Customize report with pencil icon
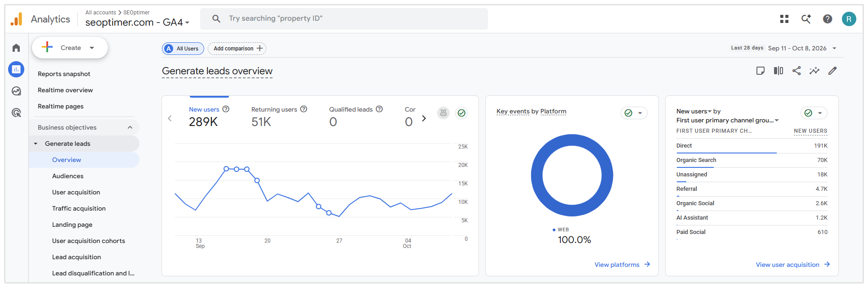This screenshot has width=868, height=288. pos(832,71)
